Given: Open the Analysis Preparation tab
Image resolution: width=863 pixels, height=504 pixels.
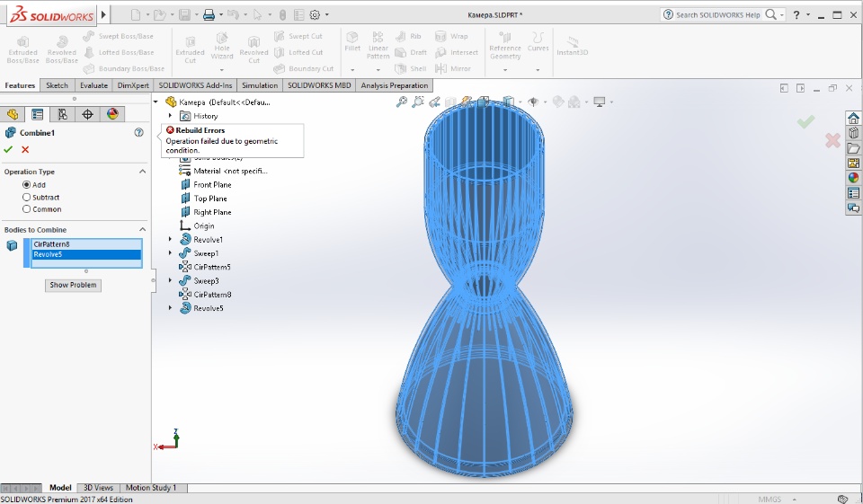Looking at the screenshot, I should coord(394,85).
